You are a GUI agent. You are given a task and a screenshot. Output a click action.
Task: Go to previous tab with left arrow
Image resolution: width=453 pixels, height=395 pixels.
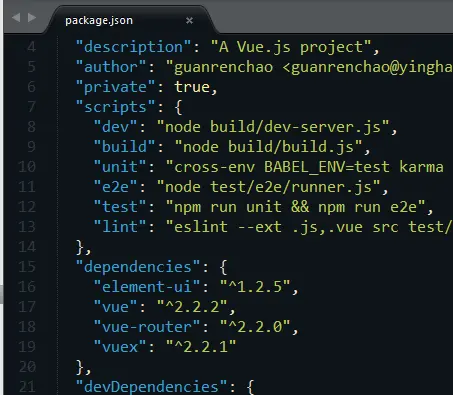tap(16, 17)
